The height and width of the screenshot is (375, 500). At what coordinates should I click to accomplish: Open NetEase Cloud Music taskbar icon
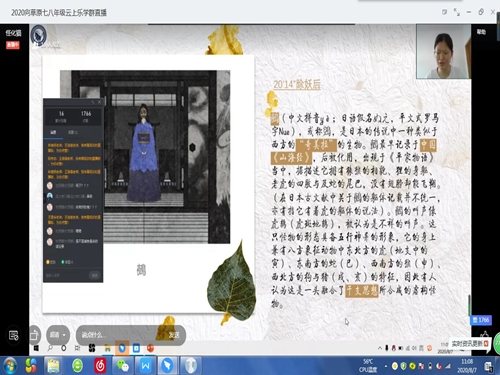[x=100, y=366]
